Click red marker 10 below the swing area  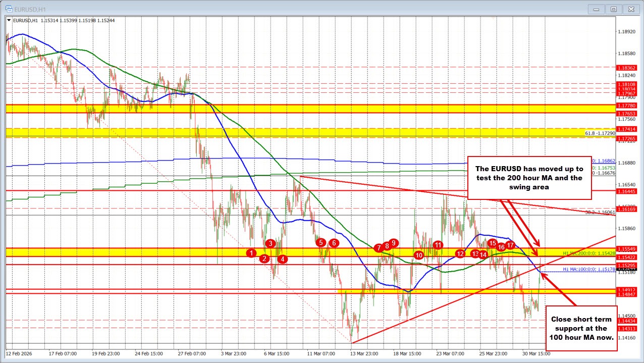coord(418,255)
